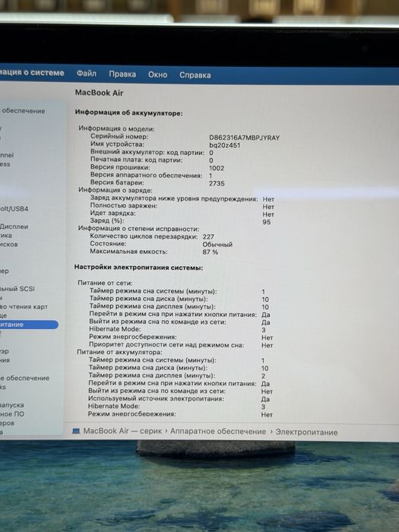Select the highlighted power sidebar item ending 'итание'
Viewport: 399px width, 532px height.
tap(29, 325)
